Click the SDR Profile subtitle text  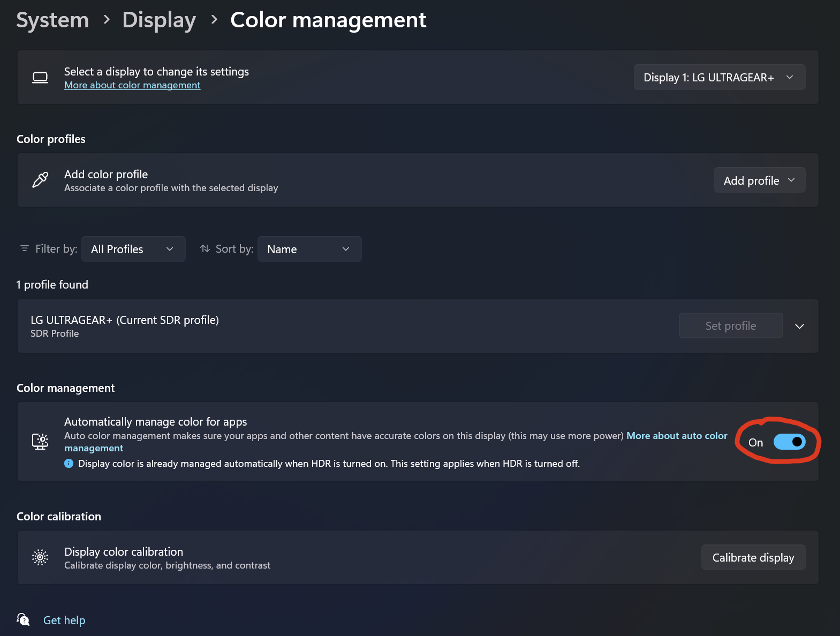pos(55,334)
